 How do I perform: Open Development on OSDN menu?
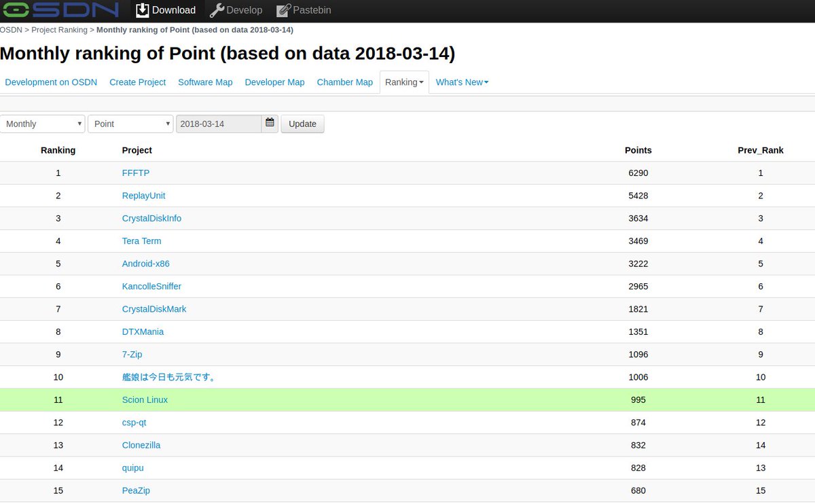click(51, 82)
